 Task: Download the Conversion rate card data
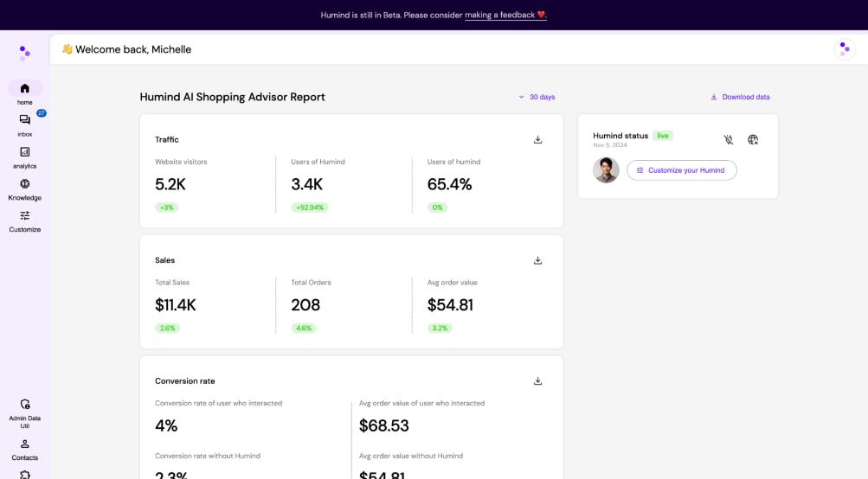(537, 381)
